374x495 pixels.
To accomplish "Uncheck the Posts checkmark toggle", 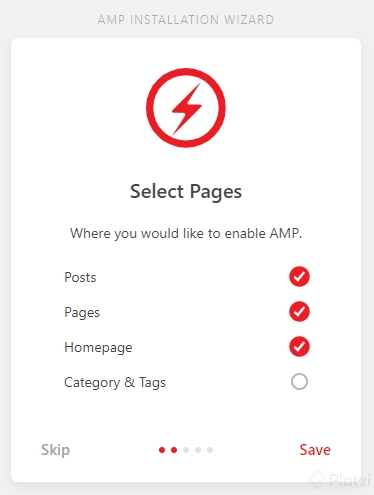I will point(299,277).
